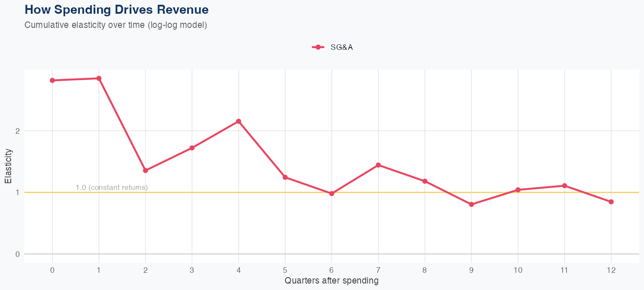This screenshot has width=644, height=290.
Task: Click the 'Quarters after spending' x-axis title
Action: tap(331, 281)
